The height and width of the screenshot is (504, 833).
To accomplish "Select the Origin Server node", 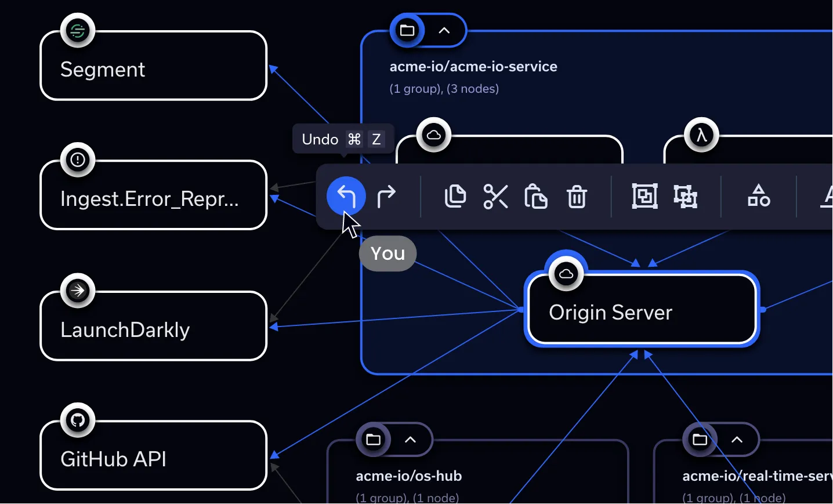I will click(x=642, y=309).
